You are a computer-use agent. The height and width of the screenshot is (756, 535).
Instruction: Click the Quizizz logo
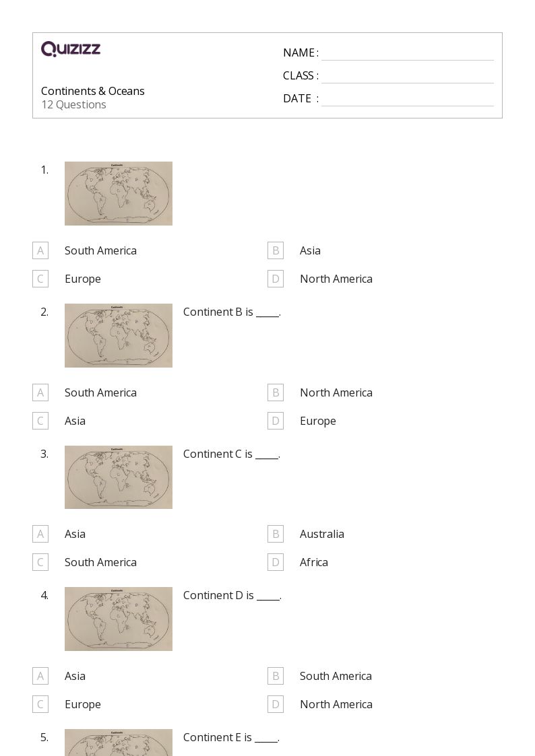click(x=71, y=48)
